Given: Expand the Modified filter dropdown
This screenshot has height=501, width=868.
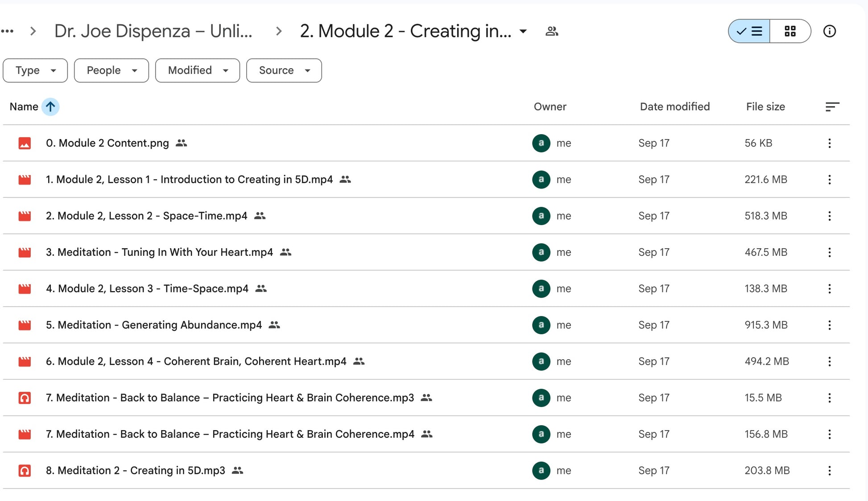Looking at the screenshot, I should coord(198,70).
